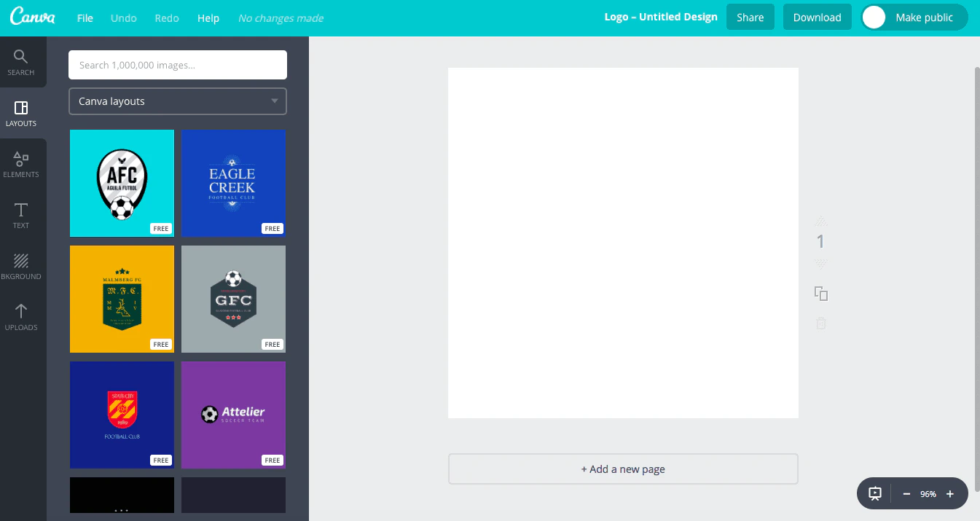Image resolution: width=980 pixels, height=521 pixels.
Task: Zoom in with plus icon
Action: [950, 494]
